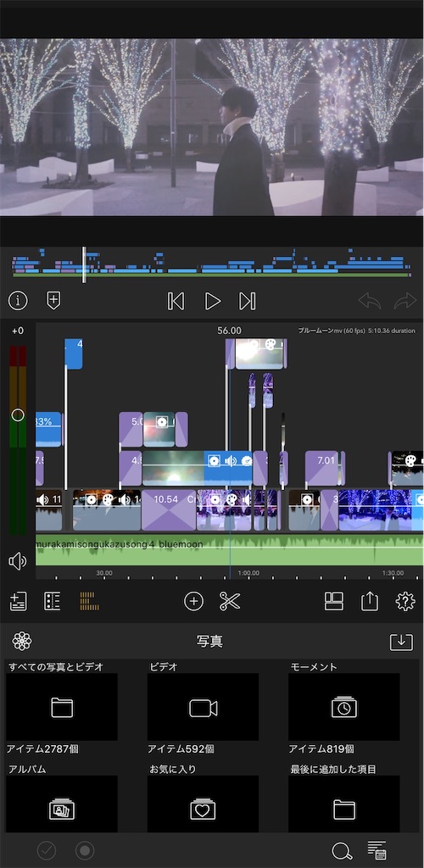Open project settings gear

[405, 601]
